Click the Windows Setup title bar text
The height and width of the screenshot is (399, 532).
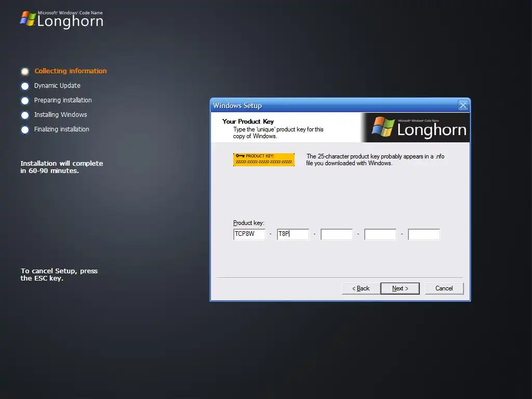pyautogui.click(x=237, y=105)
